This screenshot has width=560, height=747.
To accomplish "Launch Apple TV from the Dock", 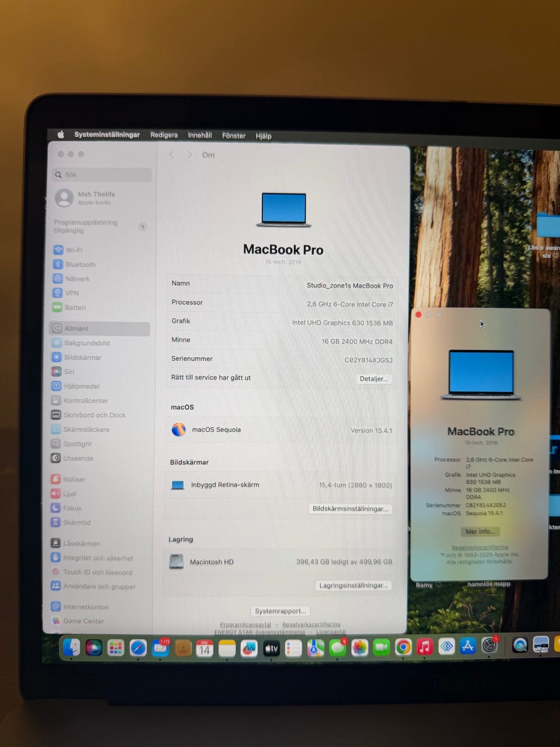I will (271, 648).
